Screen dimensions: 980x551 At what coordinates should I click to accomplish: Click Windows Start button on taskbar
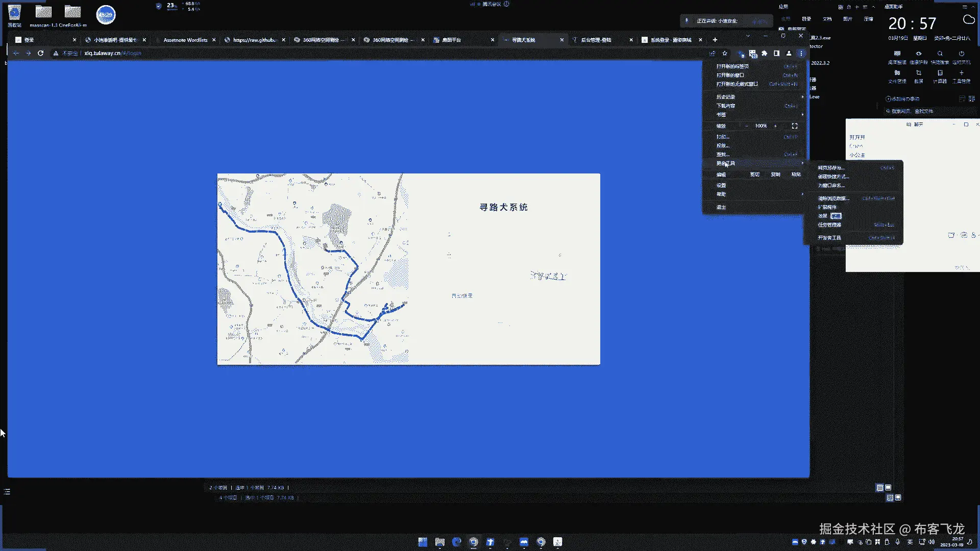tap(423, 542)
